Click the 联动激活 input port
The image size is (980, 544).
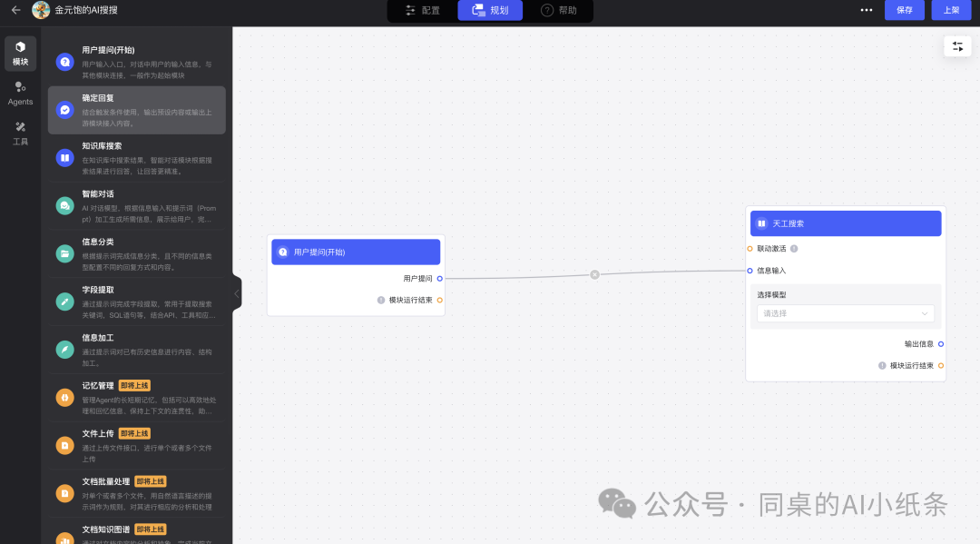[750, 249]
